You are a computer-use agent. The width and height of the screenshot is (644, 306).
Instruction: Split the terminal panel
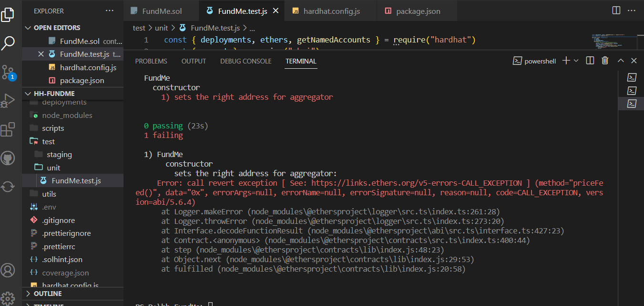coord(590,61)
